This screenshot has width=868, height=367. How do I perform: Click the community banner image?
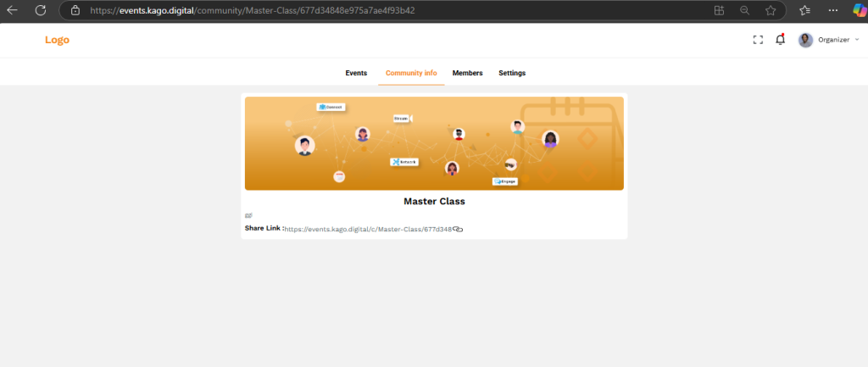tap(434, 143)
